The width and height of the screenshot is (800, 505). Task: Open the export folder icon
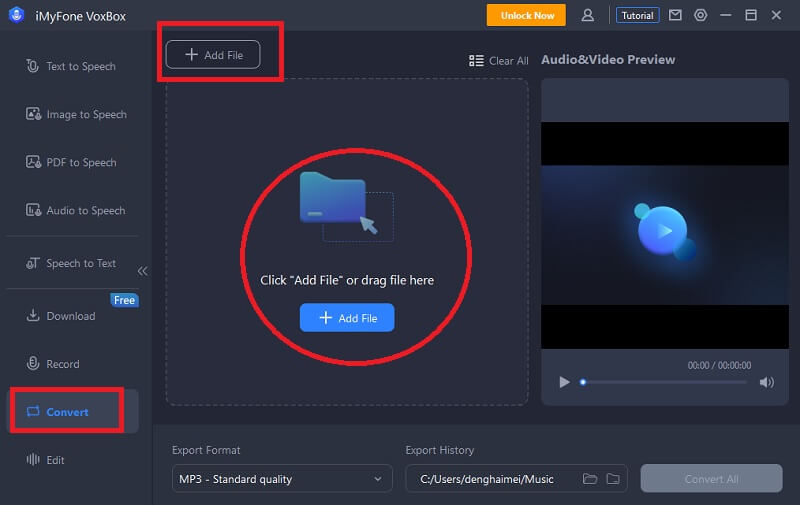590,478
